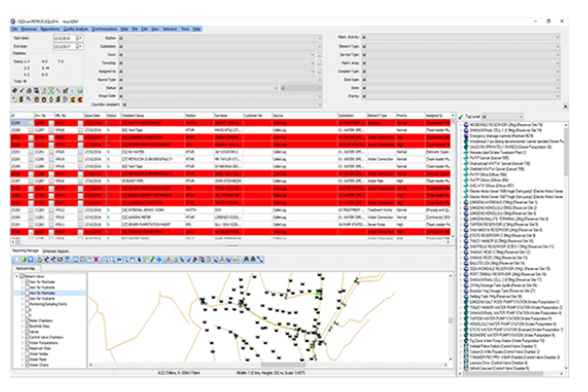Click the red X delete icon in map toolbar
This screenshot has height=392, width=588.
[96, 259]
